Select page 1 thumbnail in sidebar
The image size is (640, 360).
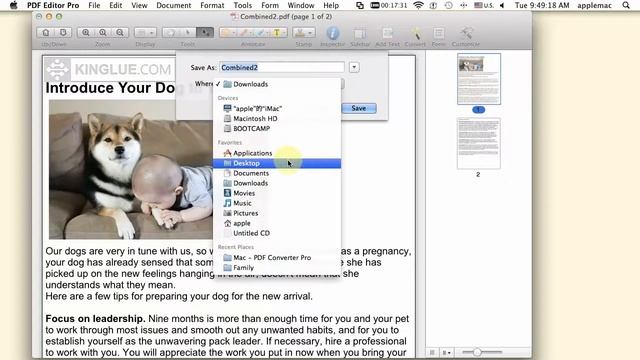pos(479,79)
